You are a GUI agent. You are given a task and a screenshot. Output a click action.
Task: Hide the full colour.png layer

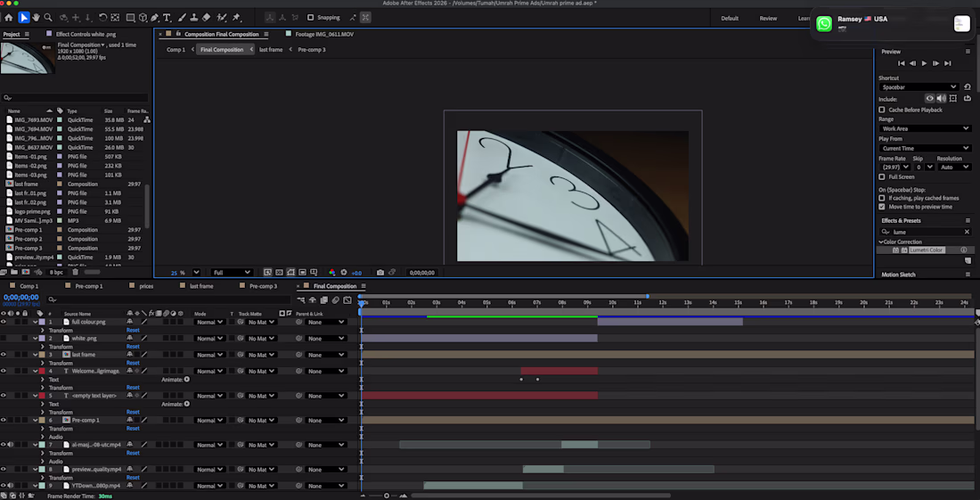(4, 322)
